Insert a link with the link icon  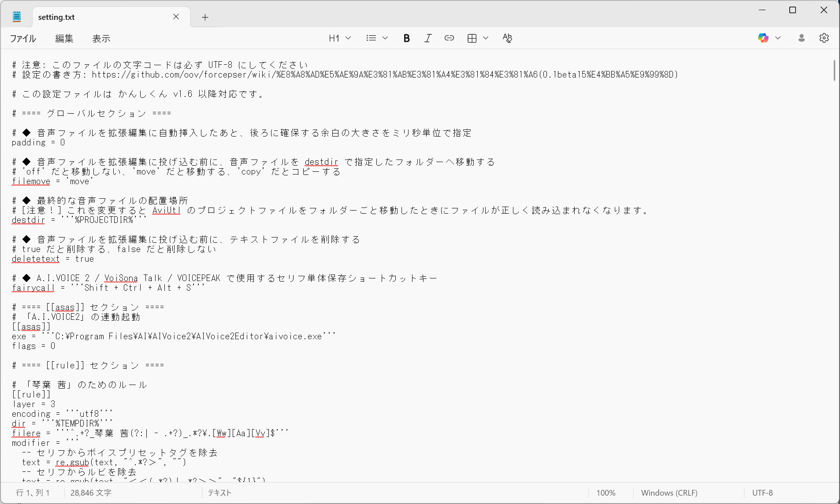coord(449,38)
